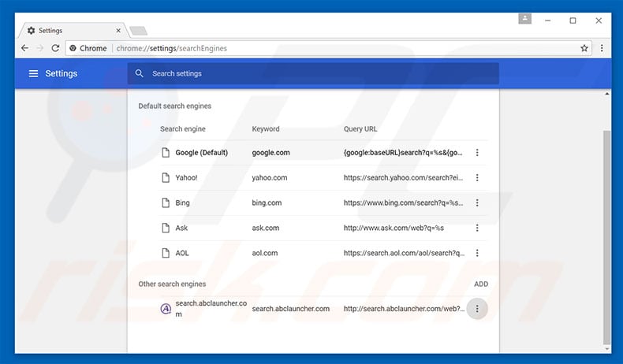Click the Bing query URL text
The width and height of the screenshot is (623, 364).
(x=403, y=202)
